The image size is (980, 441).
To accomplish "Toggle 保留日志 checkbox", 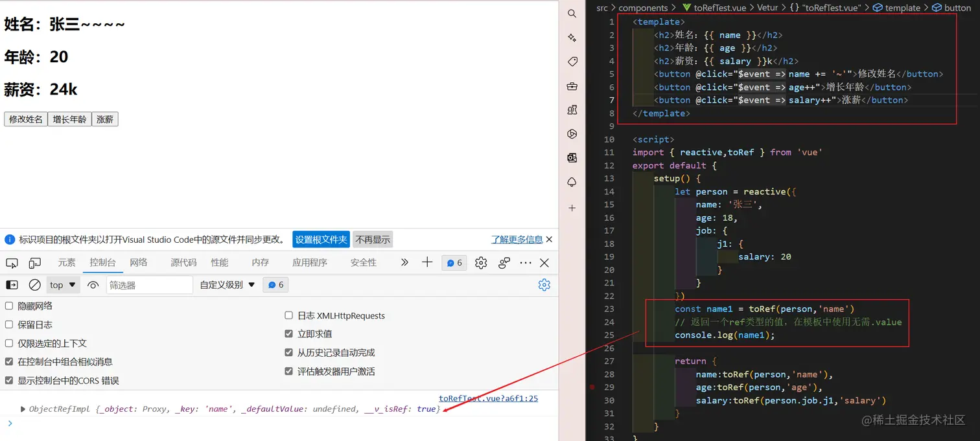I will click(x=9, y=324).
